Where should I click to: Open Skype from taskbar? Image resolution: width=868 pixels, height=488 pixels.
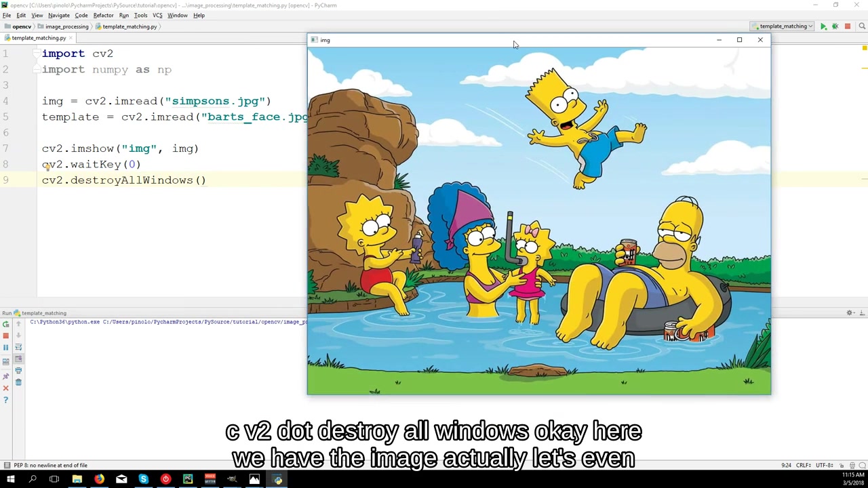pyautogui.click(x=143, y=480)
